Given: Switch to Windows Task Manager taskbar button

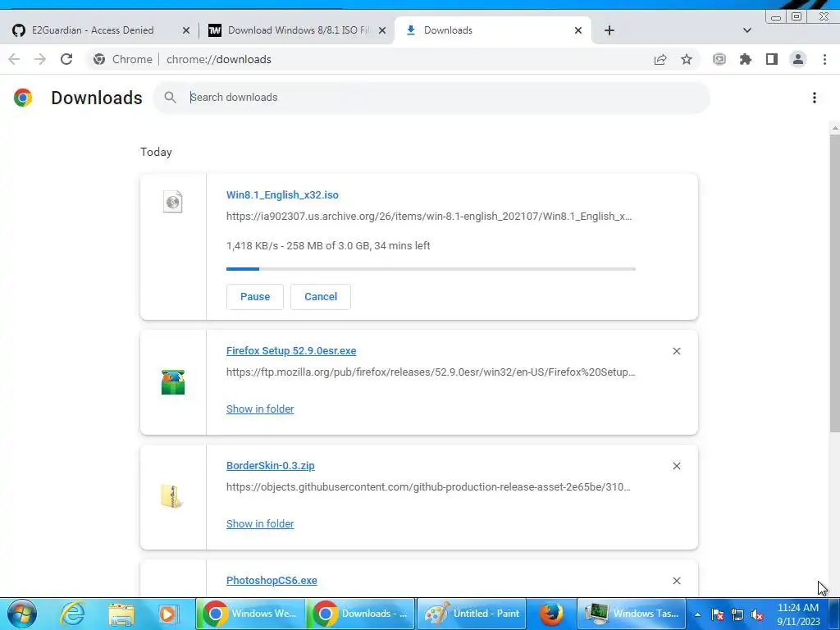Looking at the screenshot, I should point(632,614).
